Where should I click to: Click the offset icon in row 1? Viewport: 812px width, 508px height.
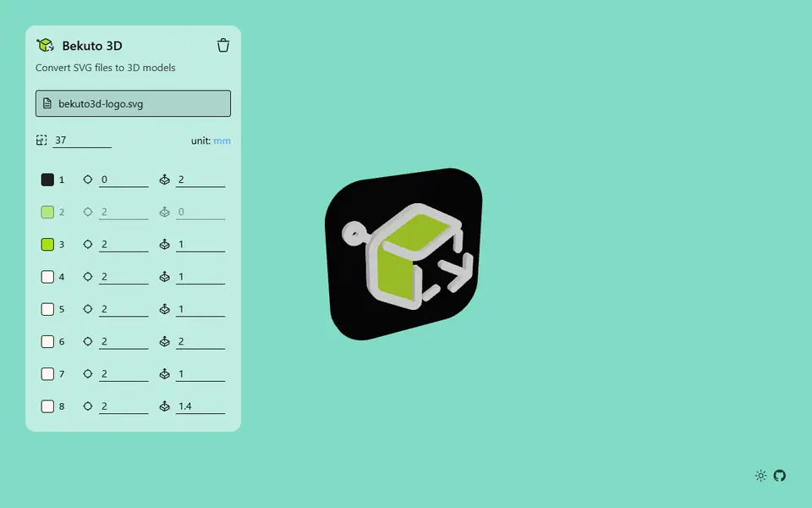point(87,179)
